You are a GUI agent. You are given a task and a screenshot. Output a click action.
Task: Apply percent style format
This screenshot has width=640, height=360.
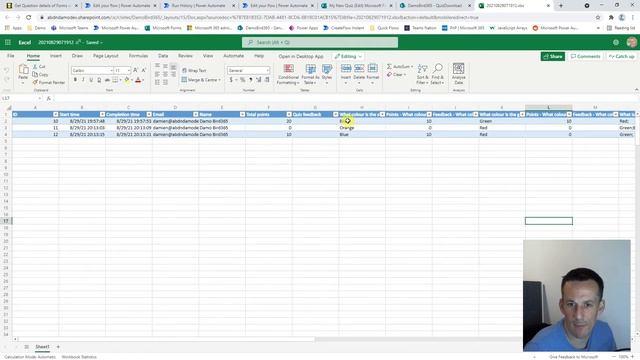(242, 80)
